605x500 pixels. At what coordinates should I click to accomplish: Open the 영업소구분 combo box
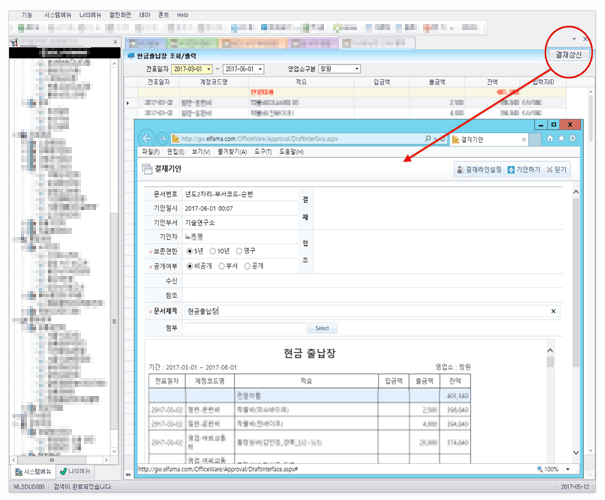[x=339, y=69]
